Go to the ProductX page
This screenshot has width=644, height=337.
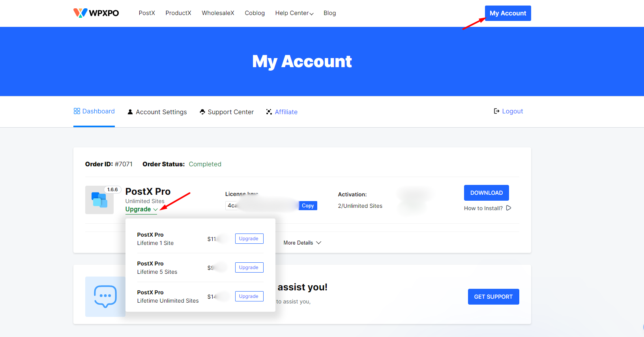[178, 13]
